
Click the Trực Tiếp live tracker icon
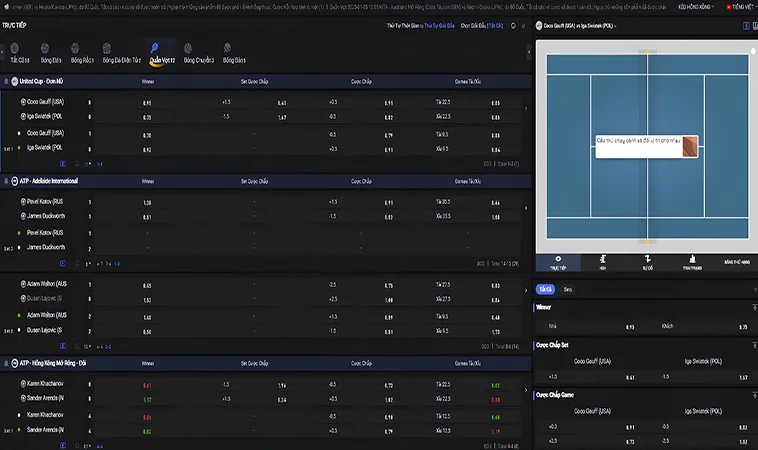[558, 261]
